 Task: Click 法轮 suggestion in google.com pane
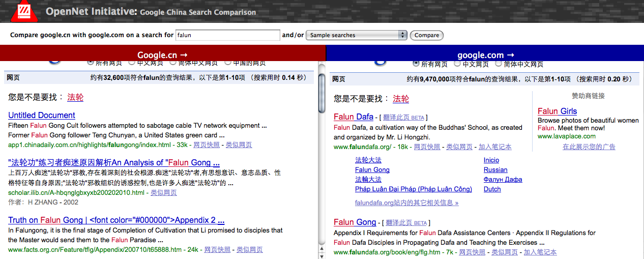coord(401,99)
